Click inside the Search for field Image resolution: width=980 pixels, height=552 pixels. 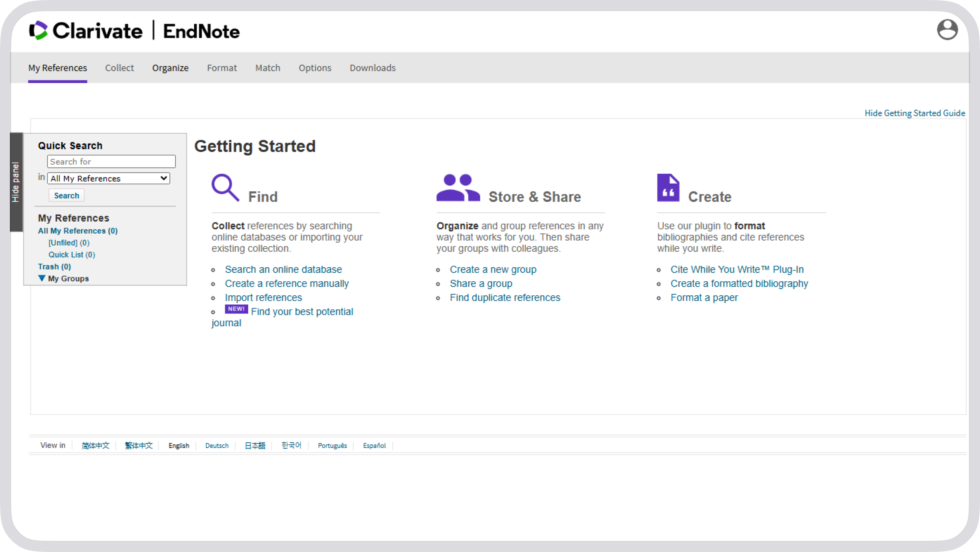(x=111, y=161)
